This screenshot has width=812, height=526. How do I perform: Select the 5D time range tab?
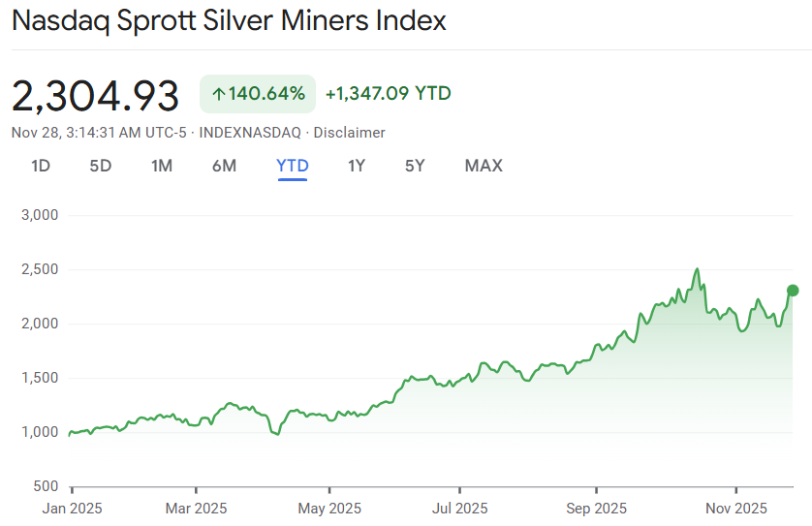click(x=101, y=166)
